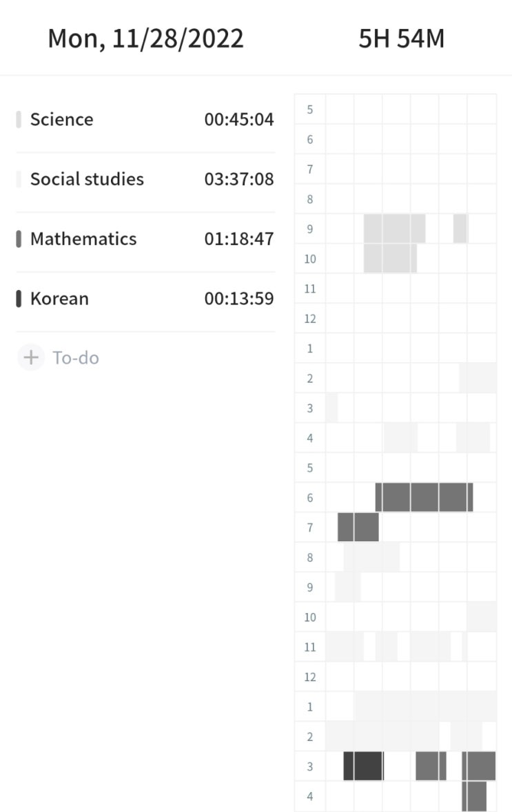Click the gray block in evening row 7
Viewport: 512px width, 812px height.
point(358,527)
